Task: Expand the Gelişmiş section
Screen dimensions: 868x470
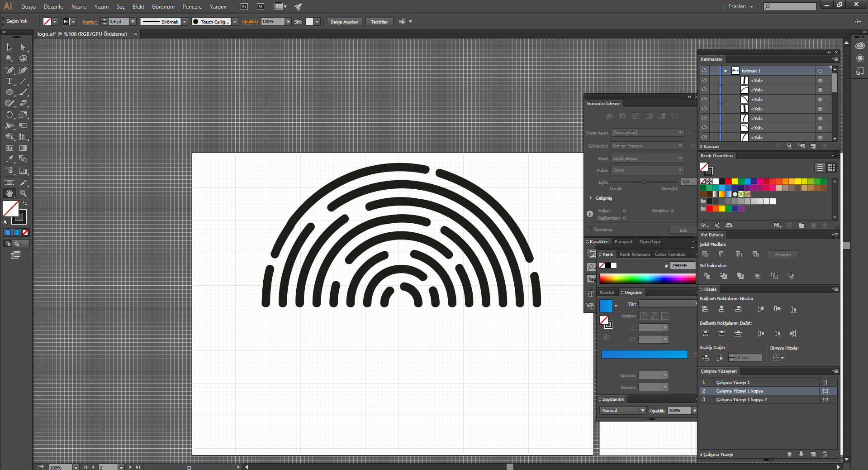Action: (x=591, y=198)
